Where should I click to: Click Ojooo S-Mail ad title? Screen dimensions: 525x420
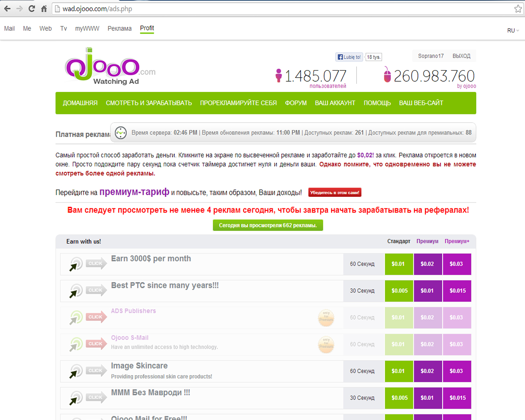(130, 338)
